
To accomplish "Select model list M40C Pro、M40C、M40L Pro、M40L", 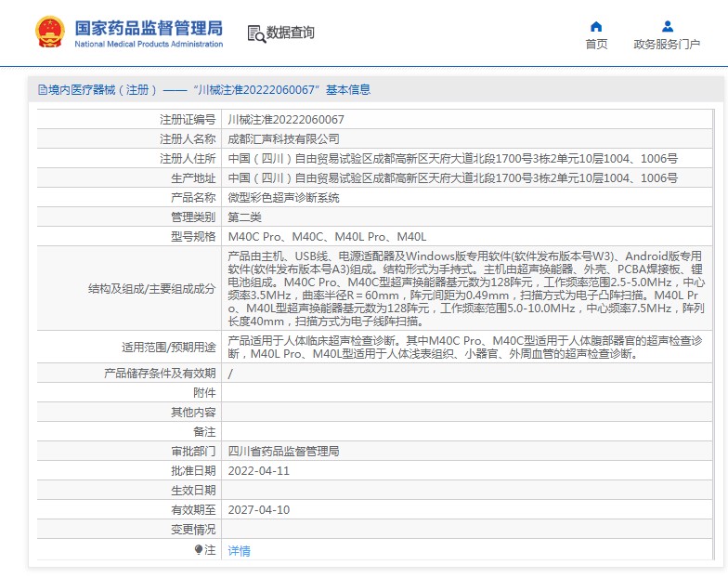I will click(327, 237).
